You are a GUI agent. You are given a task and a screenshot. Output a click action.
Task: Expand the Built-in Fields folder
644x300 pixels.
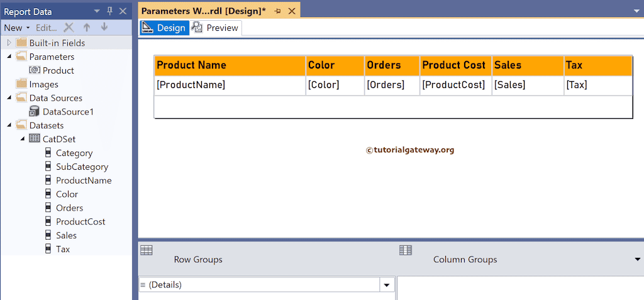click(x=9, y=43)
